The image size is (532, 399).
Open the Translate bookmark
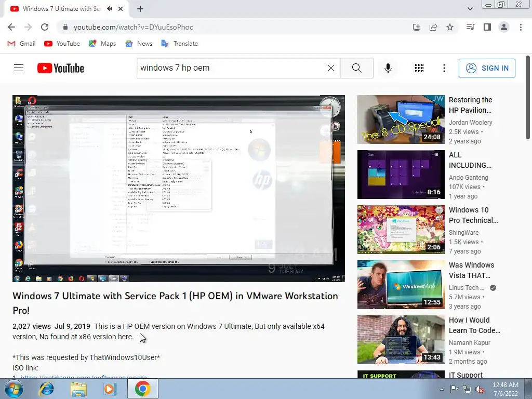[179, 44]
